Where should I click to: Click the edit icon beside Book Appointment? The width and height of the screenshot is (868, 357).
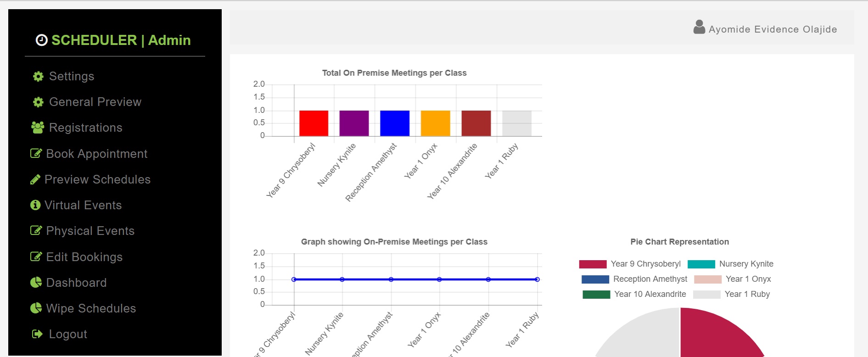coord(36,153)
